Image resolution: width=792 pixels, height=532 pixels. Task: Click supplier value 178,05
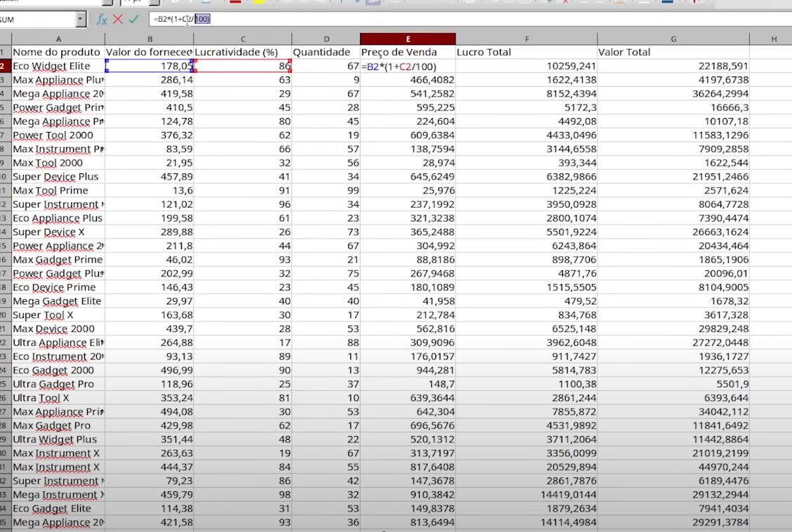(x=150, y=66)
